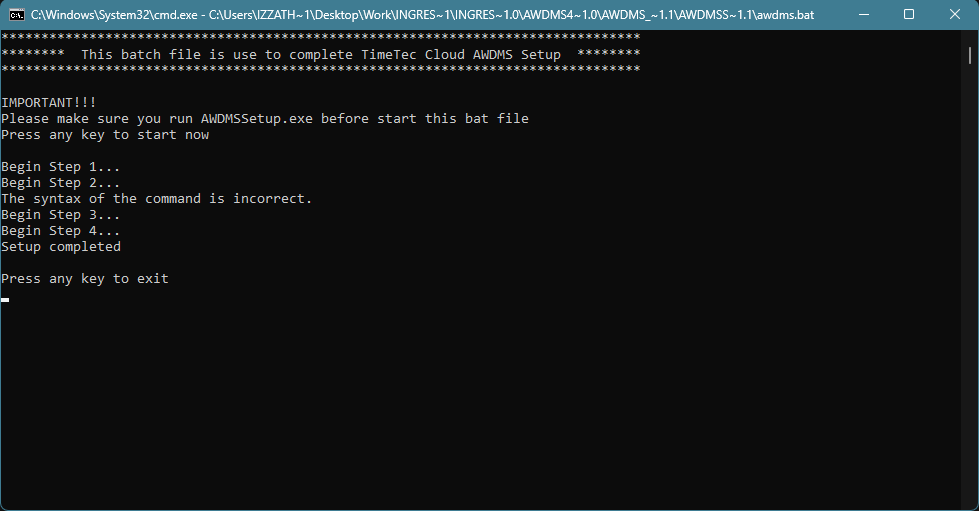
Task: Click the 'TimeTec Cloud AWDMS Setup' banner text
Action: [x=461, y=55]
